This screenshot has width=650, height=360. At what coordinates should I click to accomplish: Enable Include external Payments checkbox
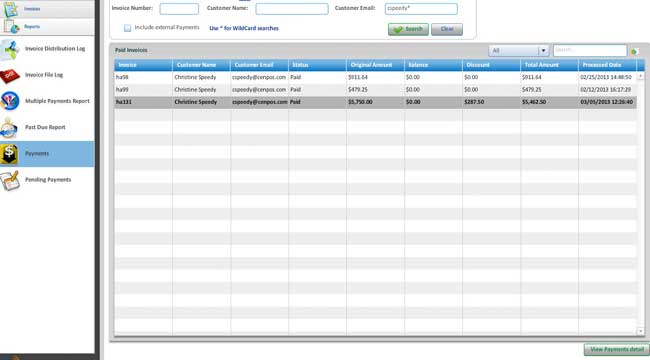pos(128,28)
